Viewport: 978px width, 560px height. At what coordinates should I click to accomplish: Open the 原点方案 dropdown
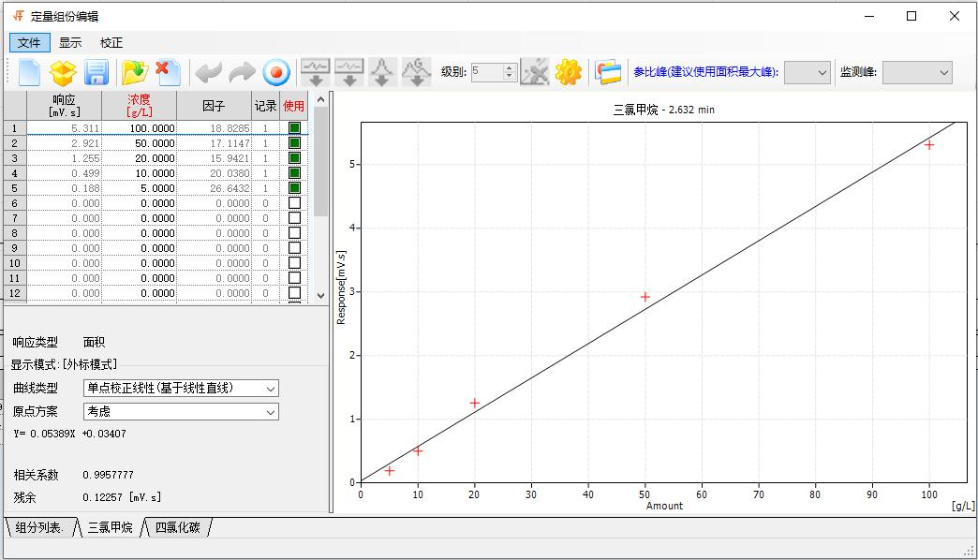(271, 411)
